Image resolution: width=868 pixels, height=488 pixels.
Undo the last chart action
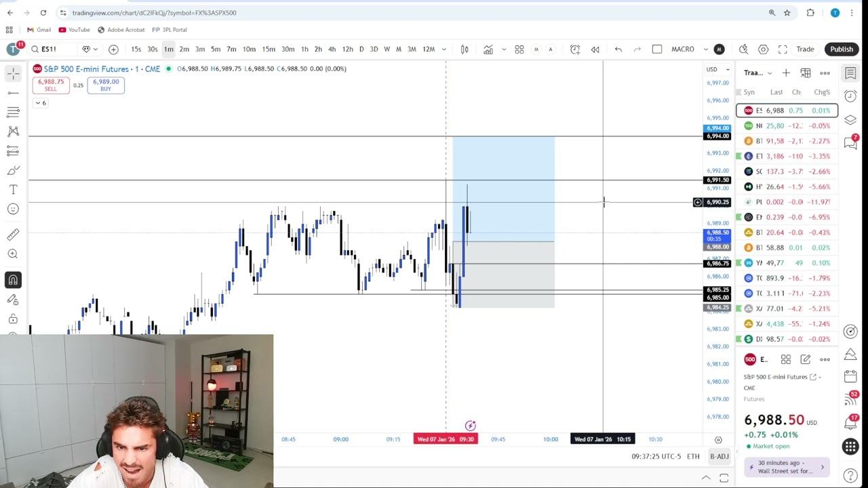[x=618, y=49]
